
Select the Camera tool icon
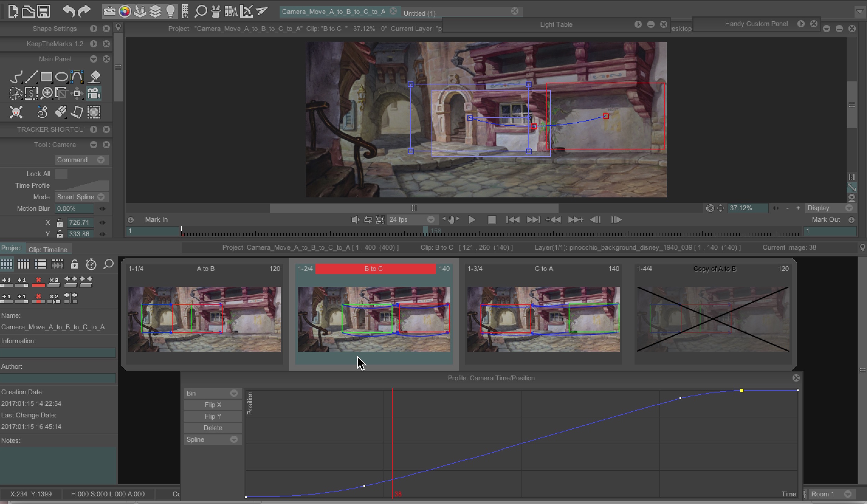(x=94, y=93)
